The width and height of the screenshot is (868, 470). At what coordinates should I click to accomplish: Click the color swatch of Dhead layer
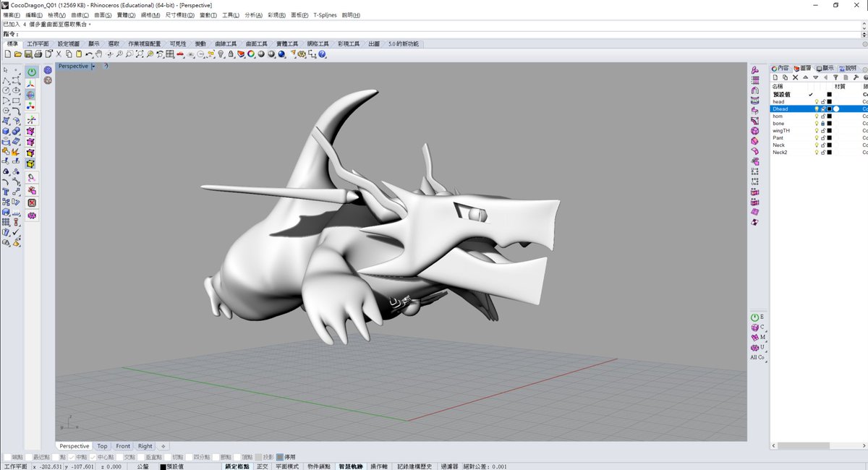pos(829,109)
